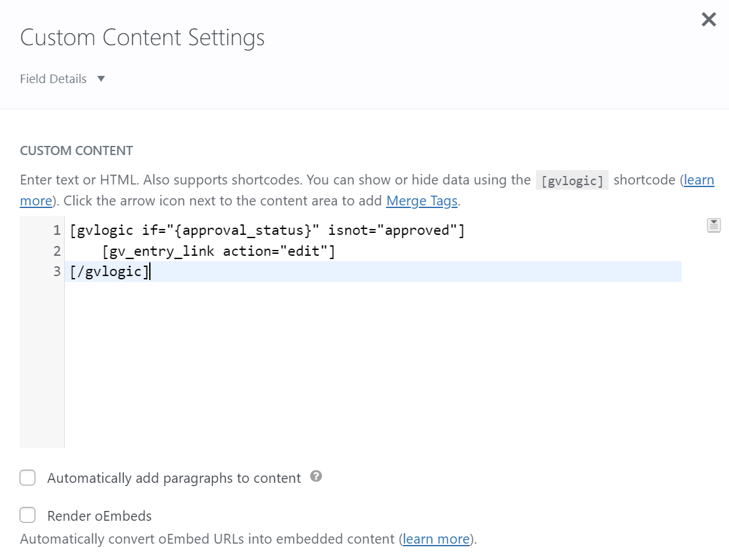Select line number 2 in editor gutter

(x=57, y=251)
